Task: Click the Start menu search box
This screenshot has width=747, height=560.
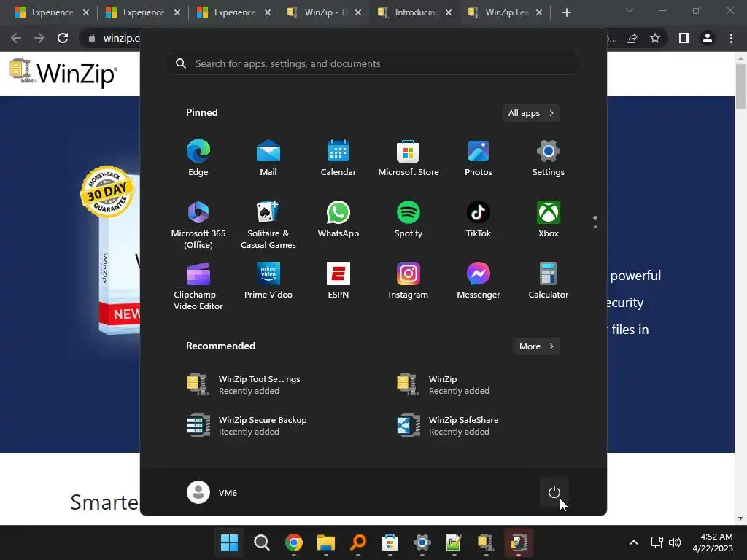Action: [373, 64]
